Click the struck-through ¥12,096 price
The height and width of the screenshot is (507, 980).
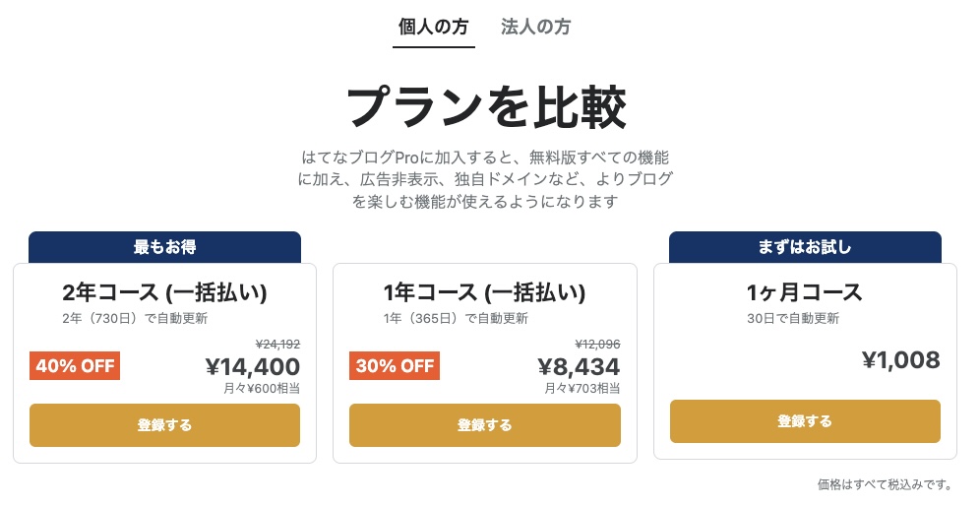pos(597,345)
